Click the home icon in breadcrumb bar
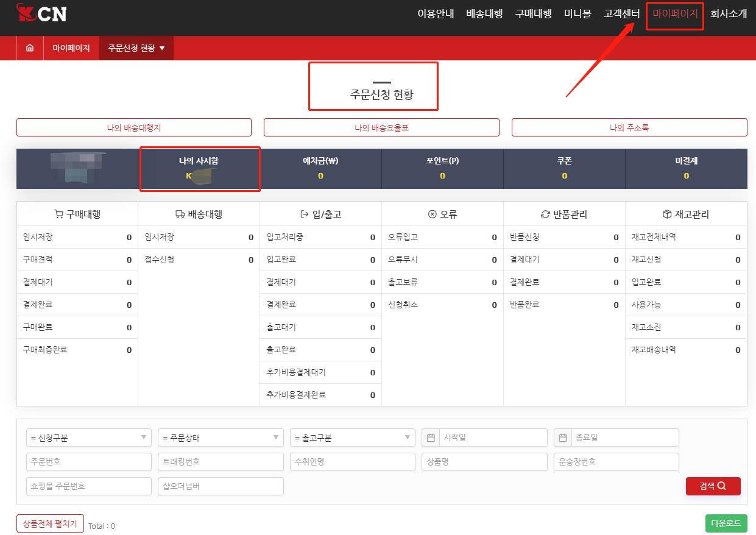This screenshot has width=756, height=535. pyautogui.click(x=30, y=48)
